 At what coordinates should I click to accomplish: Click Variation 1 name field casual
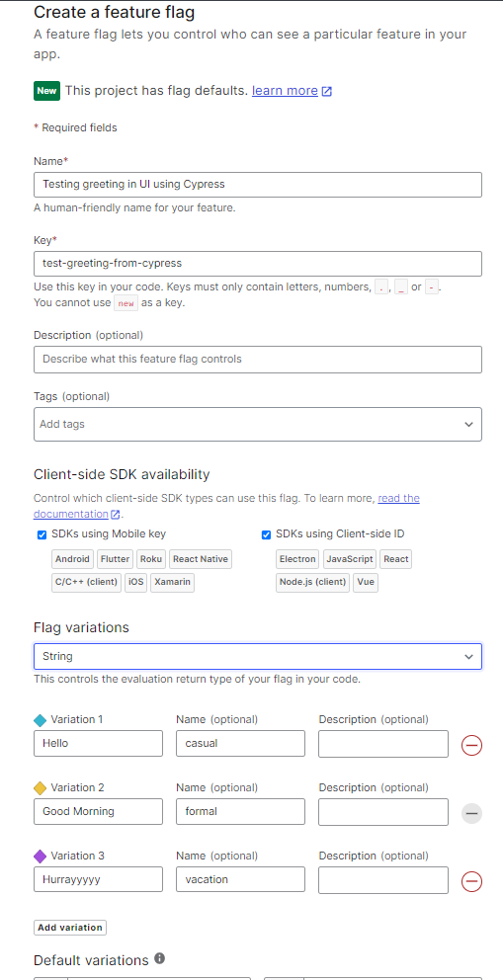click(240, 744)
